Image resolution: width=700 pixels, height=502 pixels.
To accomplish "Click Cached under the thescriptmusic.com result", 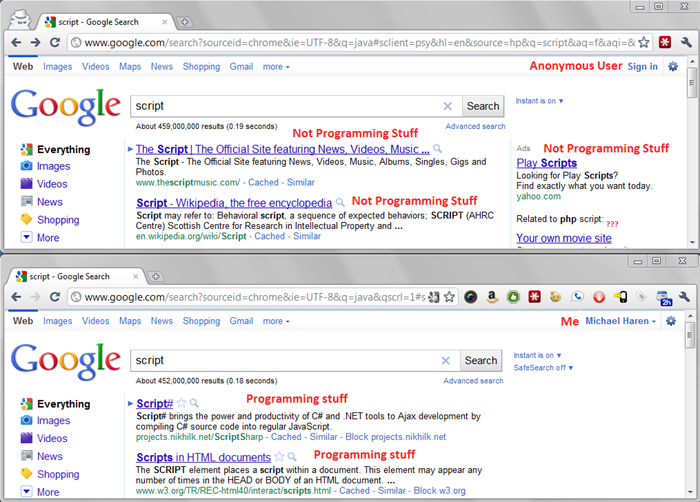I will tap(263, 182).
